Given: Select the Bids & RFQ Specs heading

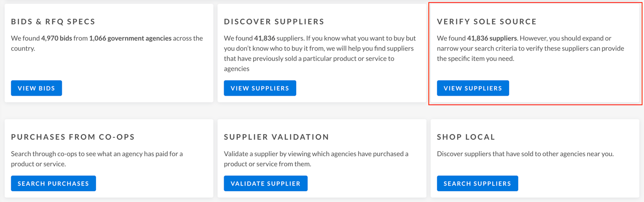Looking at the screenshot, I should (53, 22).
